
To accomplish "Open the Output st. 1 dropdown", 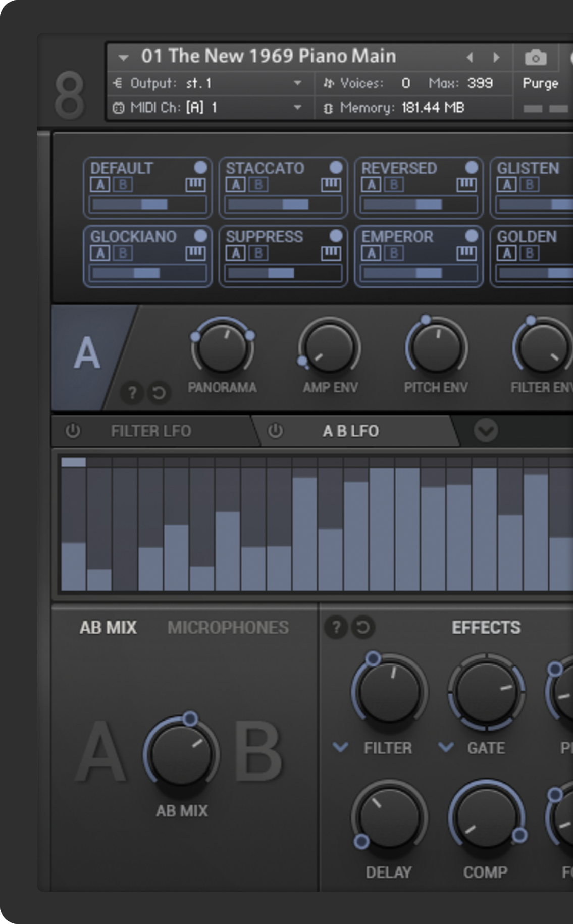I will click(298, 83).
